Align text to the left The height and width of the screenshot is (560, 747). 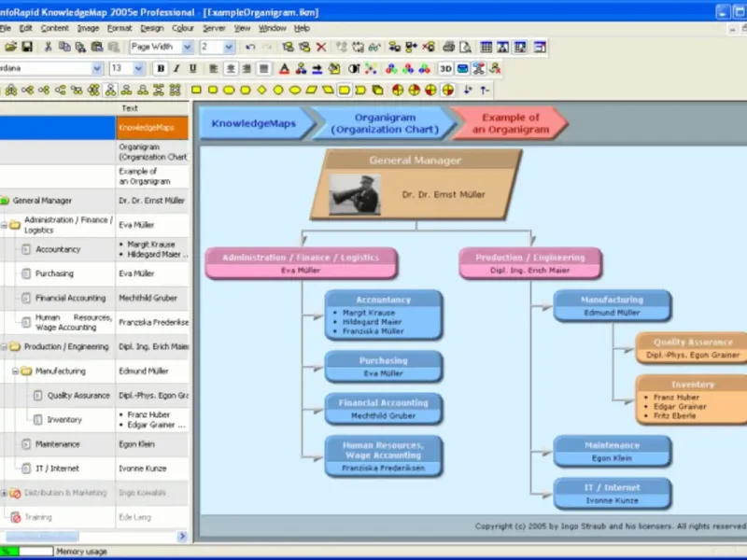(214, 68)
